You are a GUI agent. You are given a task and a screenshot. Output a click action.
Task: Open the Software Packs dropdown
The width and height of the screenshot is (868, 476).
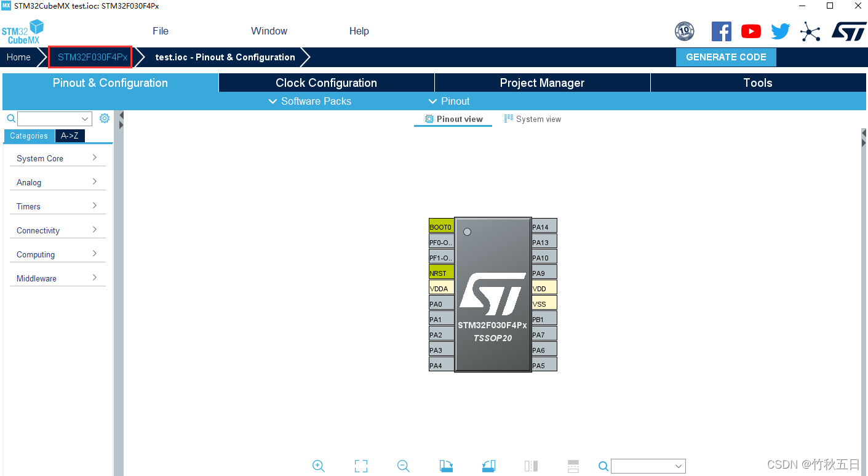pyautogui.click(x=310, y=101)
